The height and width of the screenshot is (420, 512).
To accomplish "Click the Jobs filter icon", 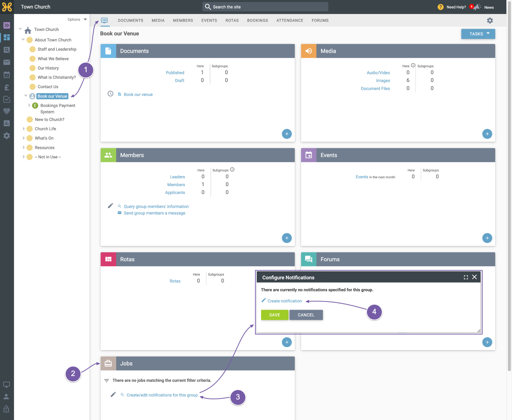I will coord(107,381).
